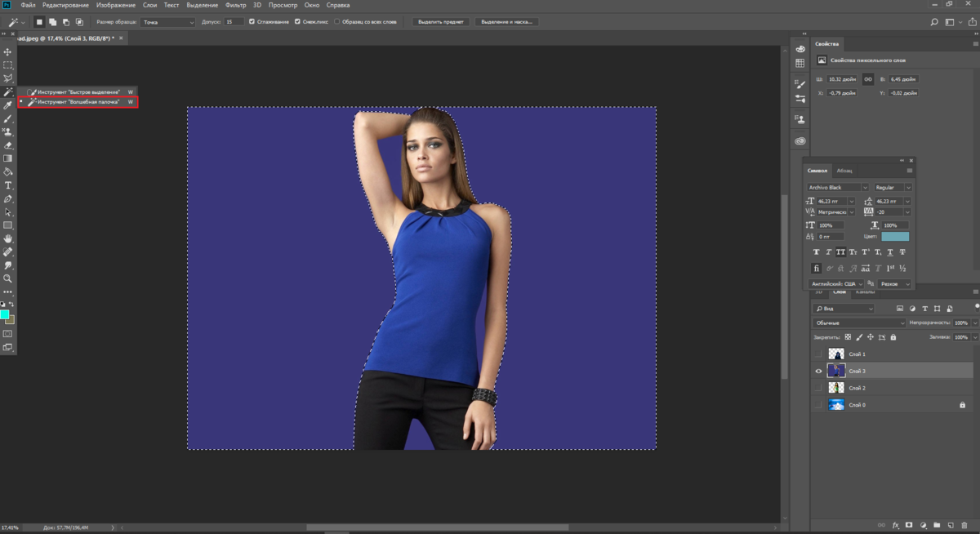Screen dimensions: 980x534
Task: Select the Gradient tool
Action: coord(8,158)
